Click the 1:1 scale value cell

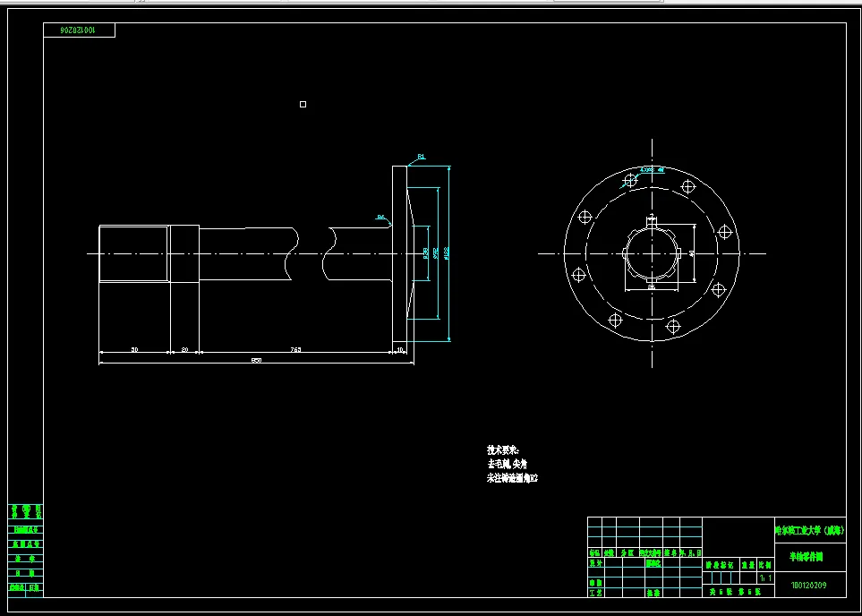pyautogui.click(x=765, y=578)
